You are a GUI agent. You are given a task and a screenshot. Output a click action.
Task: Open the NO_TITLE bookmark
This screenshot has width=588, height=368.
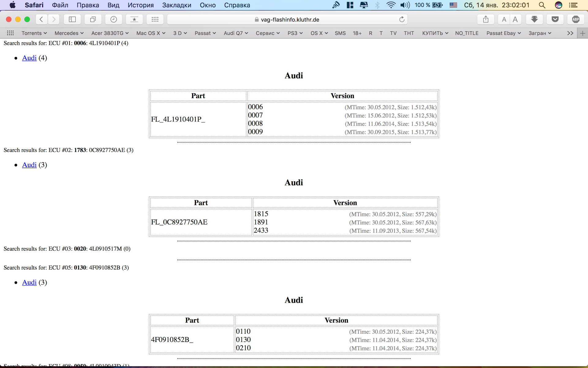point(467,33)
